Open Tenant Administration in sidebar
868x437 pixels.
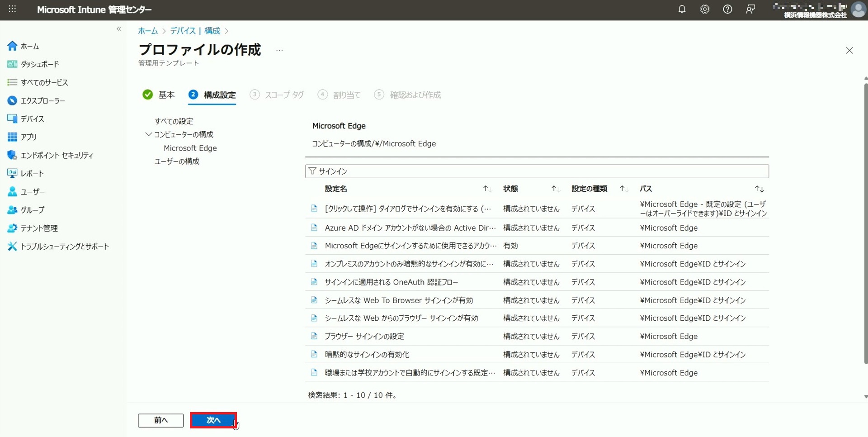click(x=39, y=228)
